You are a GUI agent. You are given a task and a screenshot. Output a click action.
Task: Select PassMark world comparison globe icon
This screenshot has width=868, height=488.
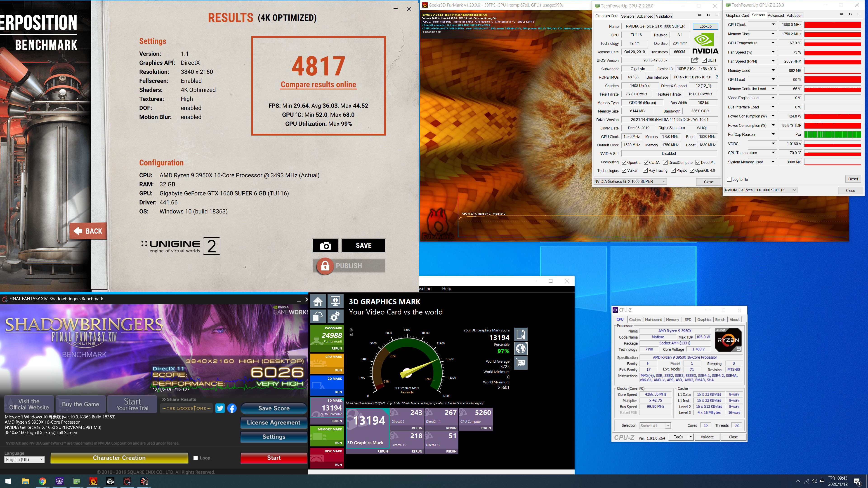pyautogui.click(x=521, y=349)
